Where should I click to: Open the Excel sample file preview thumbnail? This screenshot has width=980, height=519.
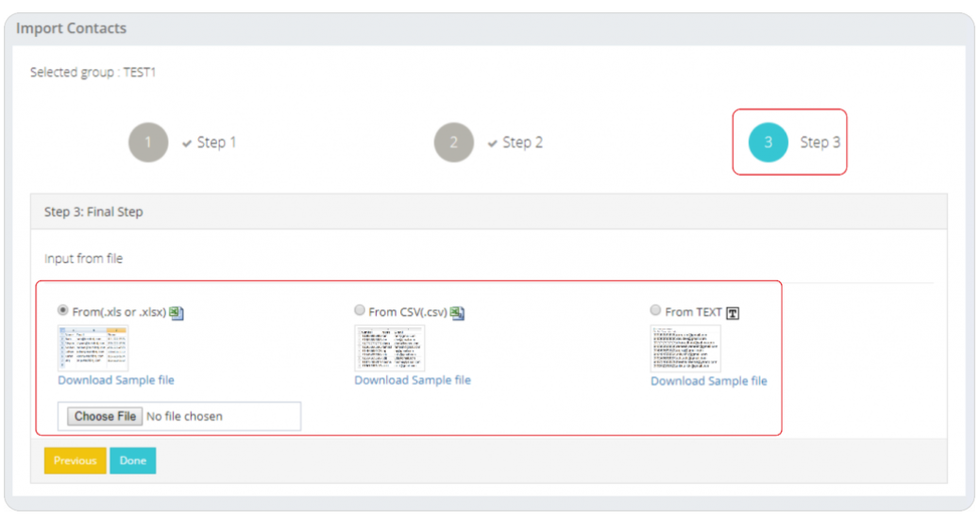[x=93, y=347]
